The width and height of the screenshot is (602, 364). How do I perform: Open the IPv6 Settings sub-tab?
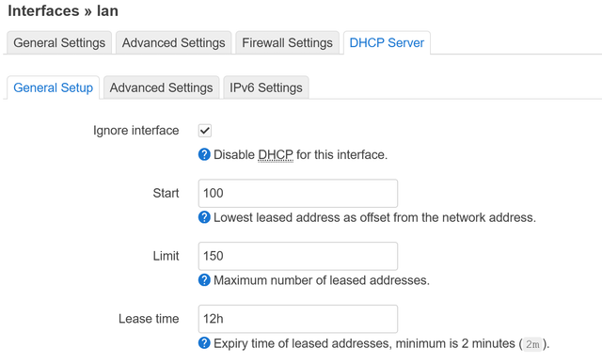(x=266, y=87)
